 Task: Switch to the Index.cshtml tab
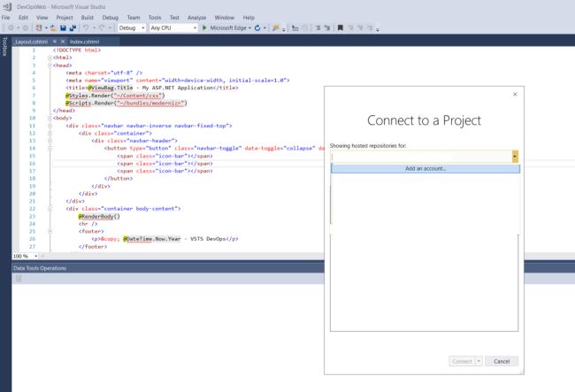pyautogui.click(x=86, y=41)
